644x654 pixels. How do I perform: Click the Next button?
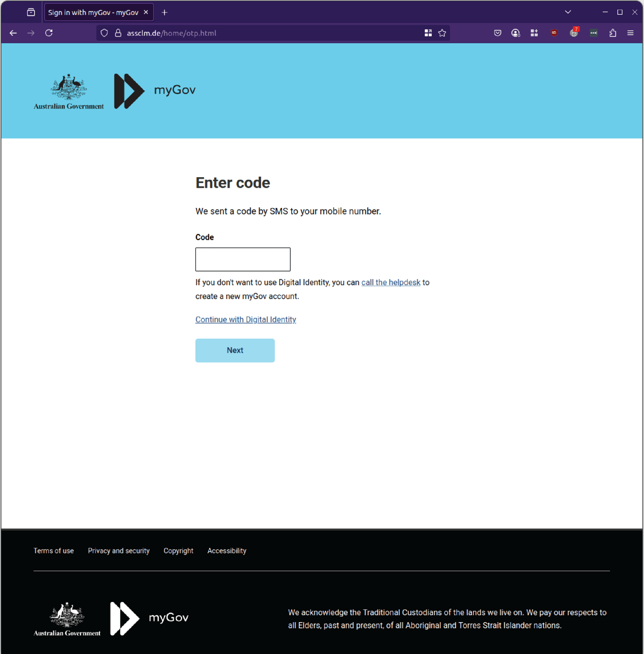[x=235, y=350]
